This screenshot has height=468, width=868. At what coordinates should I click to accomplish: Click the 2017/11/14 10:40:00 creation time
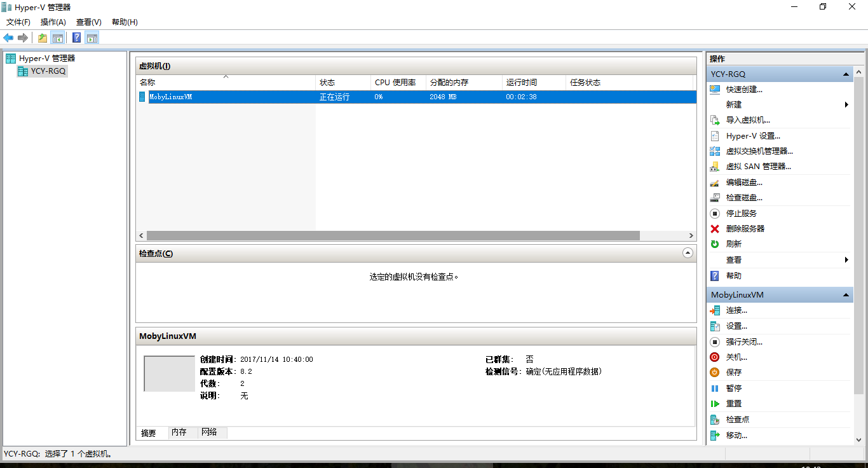[x=276, y=360]
